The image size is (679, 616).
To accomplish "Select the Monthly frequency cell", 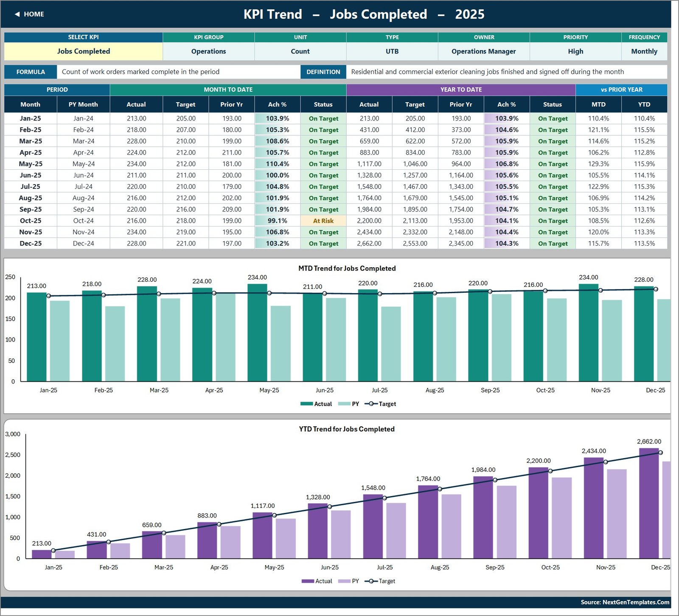I will click(644, 51).
